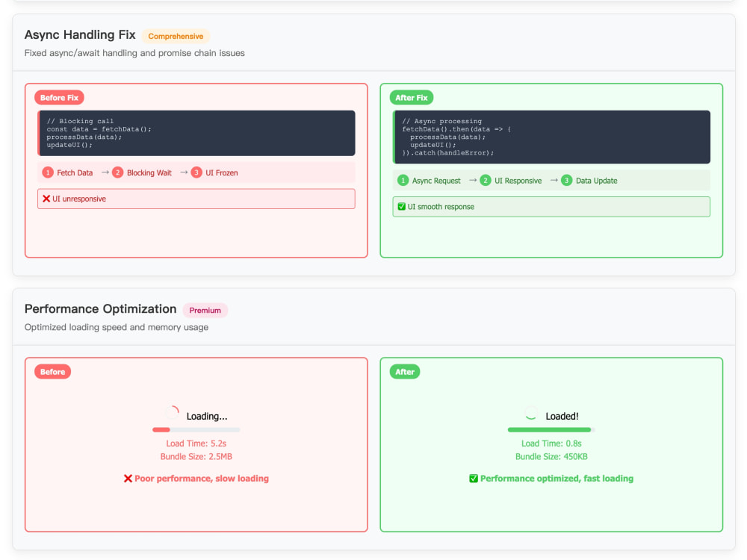Click the green Loaded spinner

tap(531, 412)
